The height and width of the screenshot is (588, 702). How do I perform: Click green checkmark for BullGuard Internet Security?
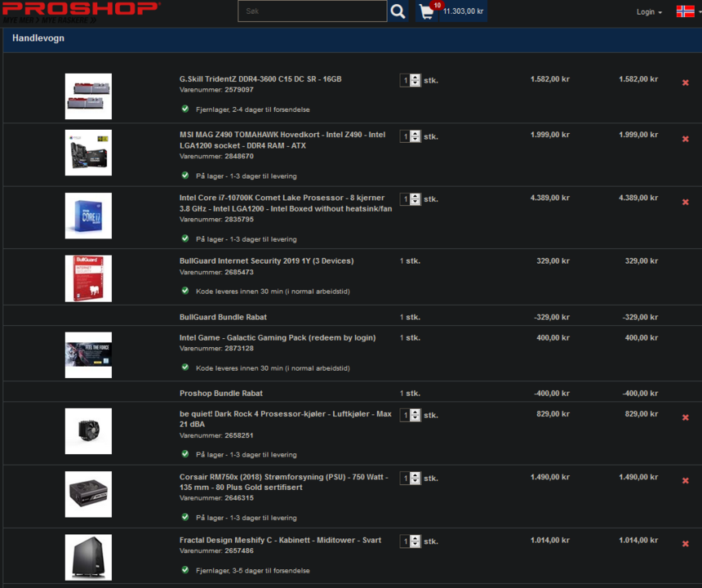[x=185, y=291]
